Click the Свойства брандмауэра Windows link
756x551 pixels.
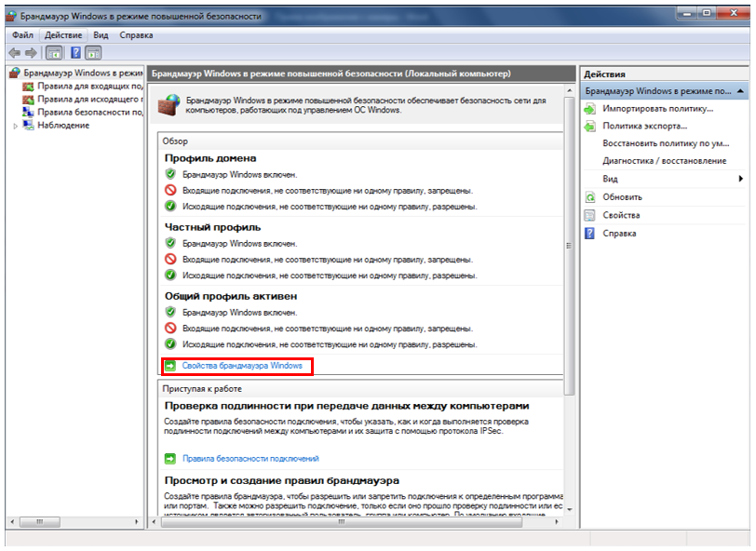242,367
